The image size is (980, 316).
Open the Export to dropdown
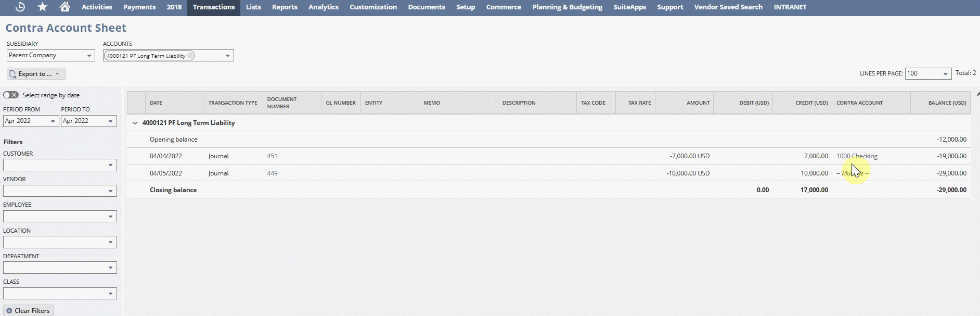[36, 74]
